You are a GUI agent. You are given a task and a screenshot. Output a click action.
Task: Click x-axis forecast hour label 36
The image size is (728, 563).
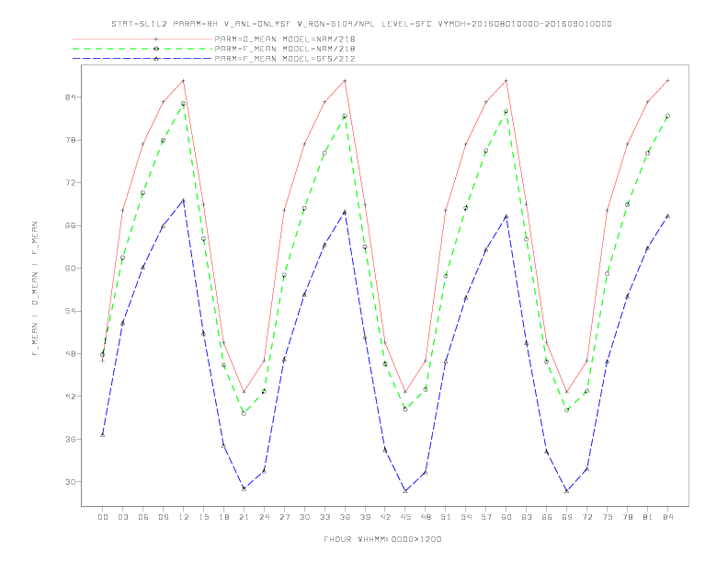pyautogui.click(x=345, y=517)
